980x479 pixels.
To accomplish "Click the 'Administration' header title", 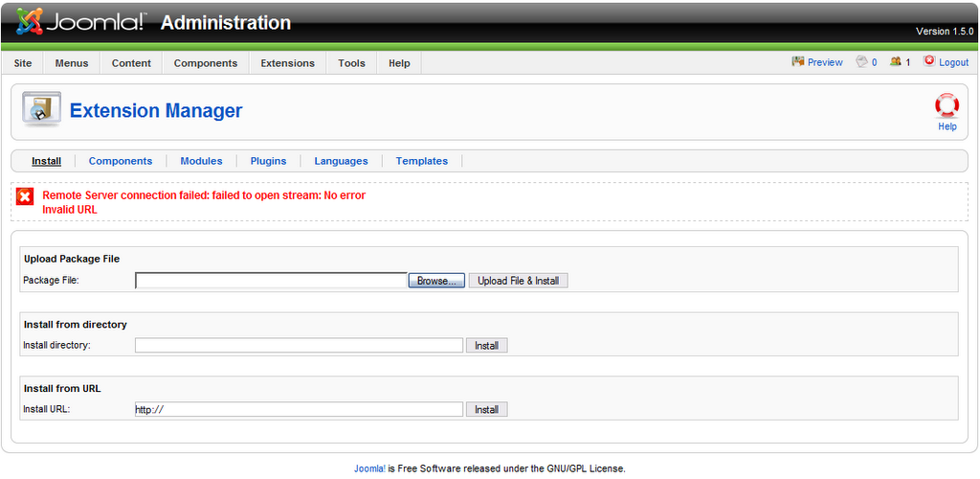I will (x=226, y=22).
